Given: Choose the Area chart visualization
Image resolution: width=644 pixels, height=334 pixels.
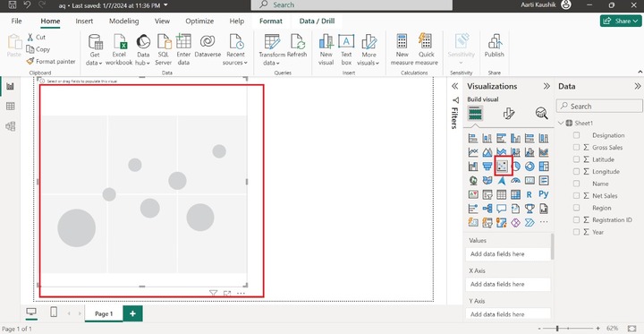Looking at the screenshot, I should 487,152.
